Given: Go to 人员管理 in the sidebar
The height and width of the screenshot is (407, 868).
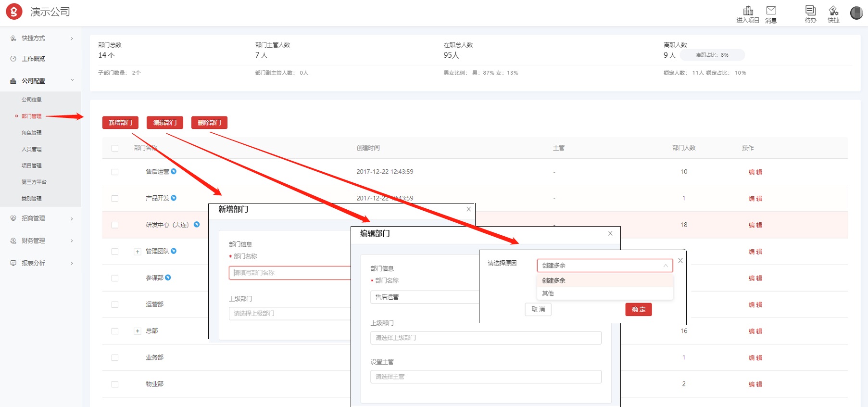Looking at the screenshot, I should point(32,149).
